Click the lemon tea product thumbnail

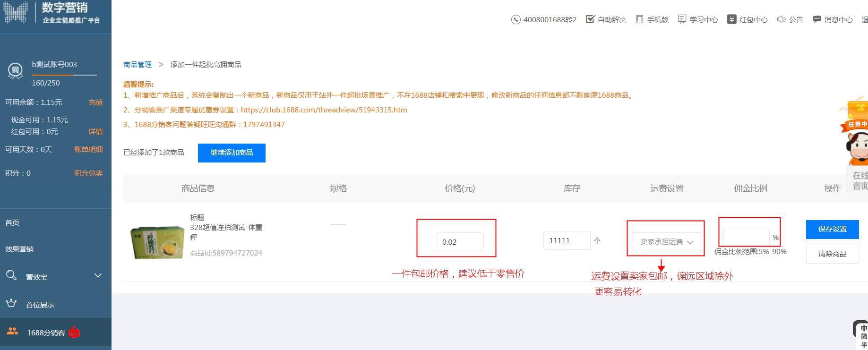coord(157,242)
